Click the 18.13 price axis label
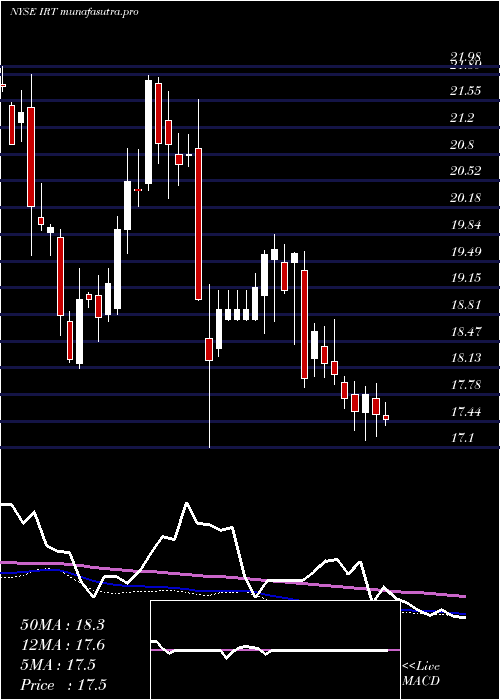The height and width of the screenshot is (700, 500). pyautogui.click(x=466, y=358)
